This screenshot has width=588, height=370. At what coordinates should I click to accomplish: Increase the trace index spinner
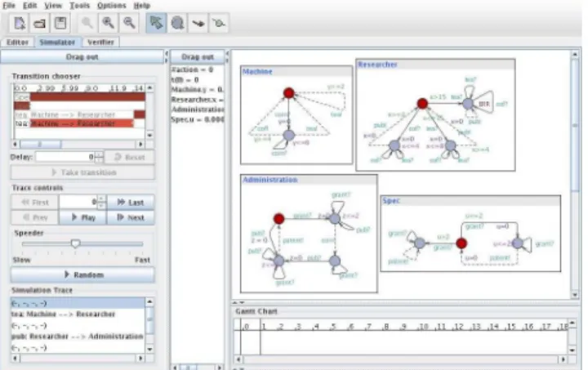point(101,198)
